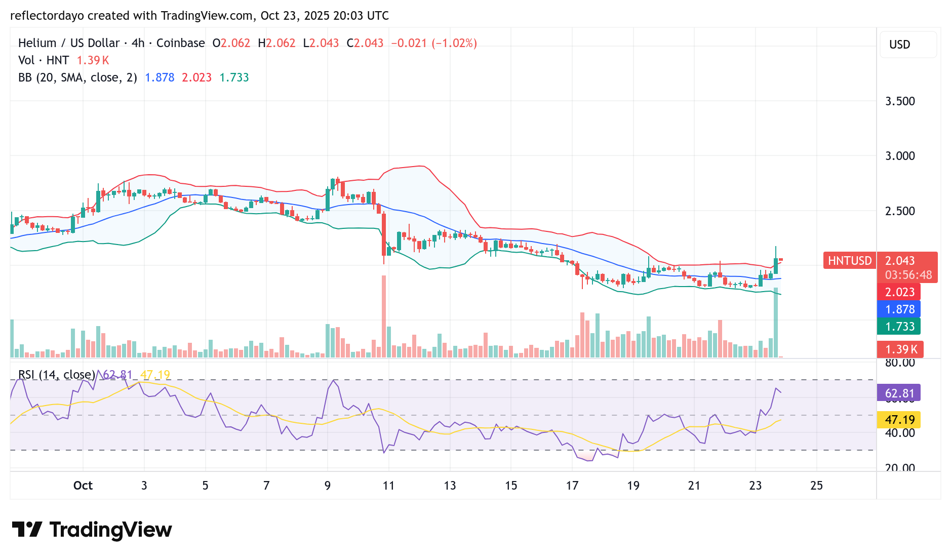Click the 1.39 K volume value in legend
The image size is (951, 560).
(93, 60)
